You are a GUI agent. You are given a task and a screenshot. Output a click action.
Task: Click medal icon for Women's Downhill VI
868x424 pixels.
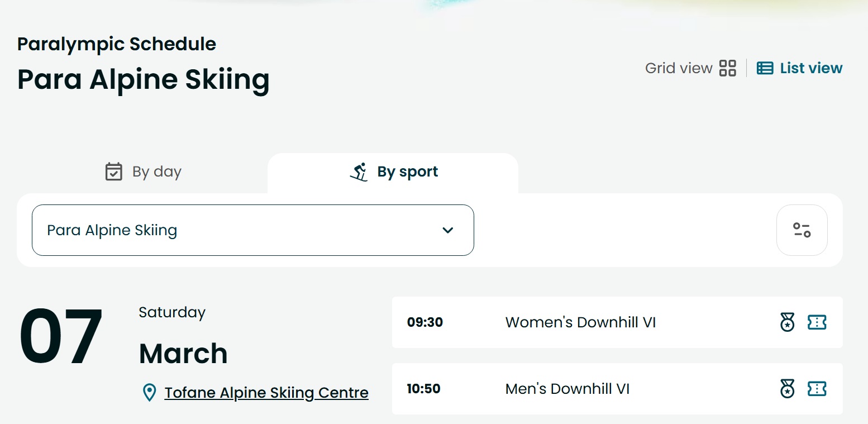[788, 322]
